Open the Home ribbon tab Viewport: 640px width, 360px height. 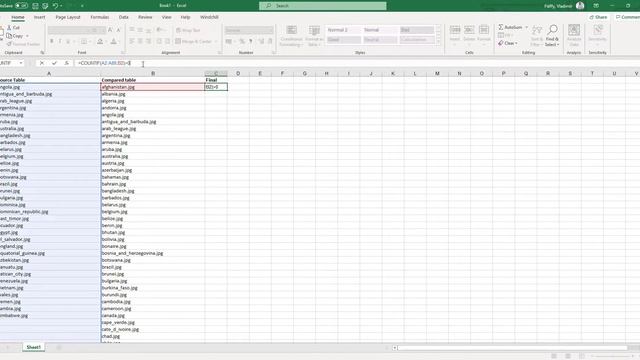click(18, 17)
